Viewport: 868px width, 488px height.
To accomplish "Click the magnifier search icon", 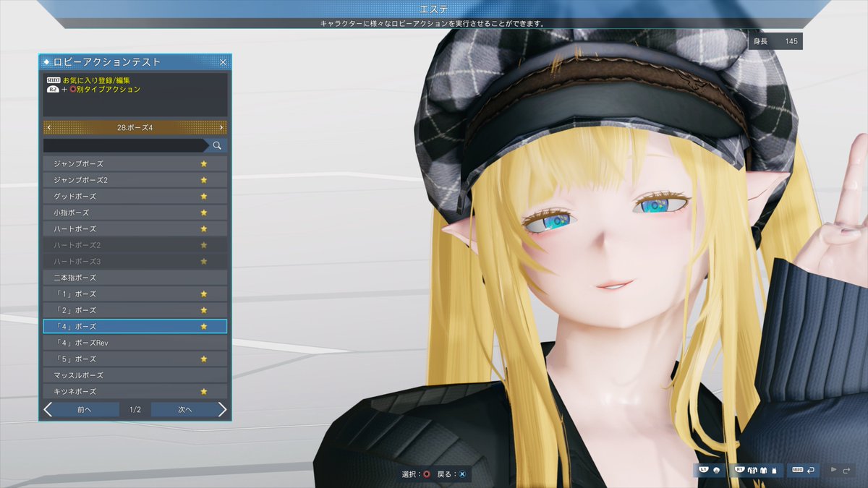I will pyautogui.click(x=217, y=145).
